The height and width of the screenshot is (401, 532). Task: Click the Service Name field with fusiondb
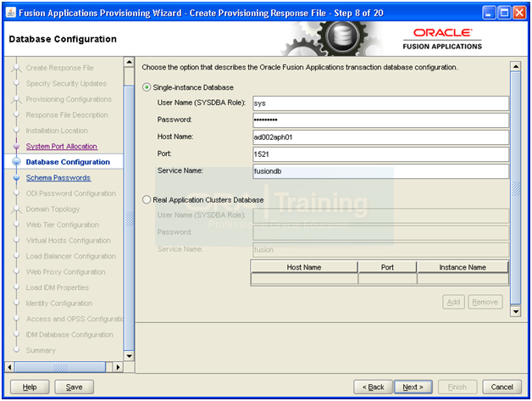click(x=380, y=171)
